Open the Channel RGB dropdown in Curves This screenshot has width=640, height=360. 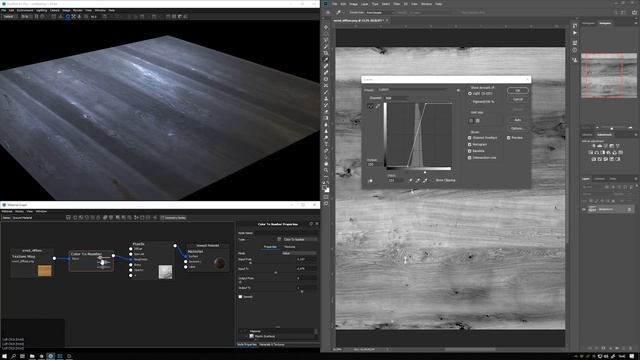pyautogui.click(x=397, y=98)
